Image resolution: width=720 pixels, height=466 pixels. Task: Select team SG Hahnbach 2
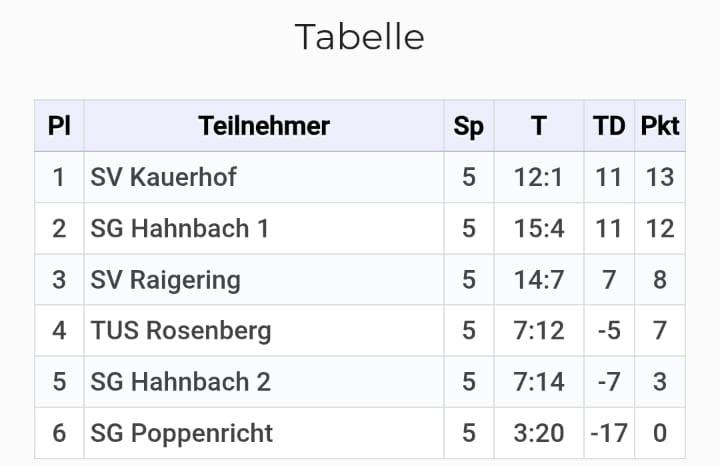point(180,382)
